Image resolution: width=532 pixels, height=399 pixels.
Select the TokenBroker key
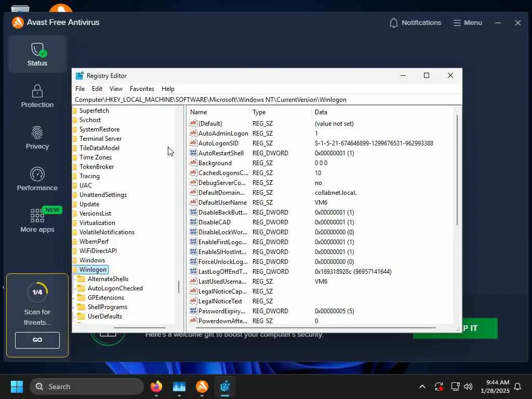pos(97,167)
